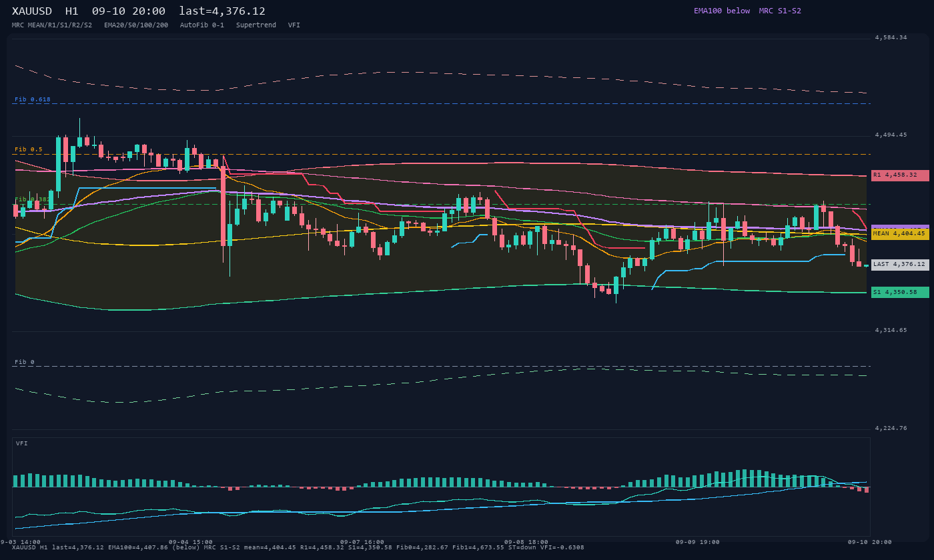The width and height of the screenshot is (934, 560).
Task: Click the 09-10 20:00 timestamp in the title
Action: 129,11
